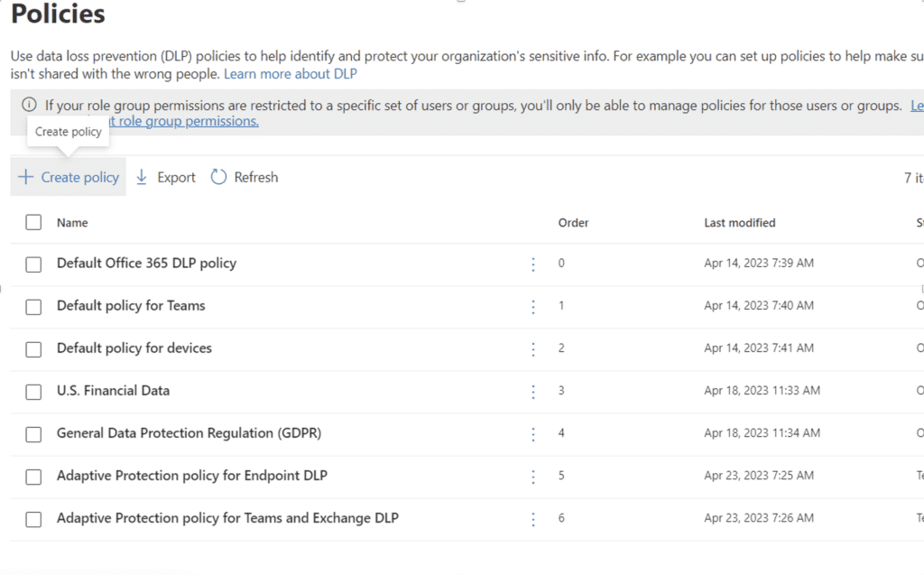Image resolution: width=924 pixels, height=575 pixels.
Task: Click order value 0 for Default Office 365 policy
Action: pos(561,263)
